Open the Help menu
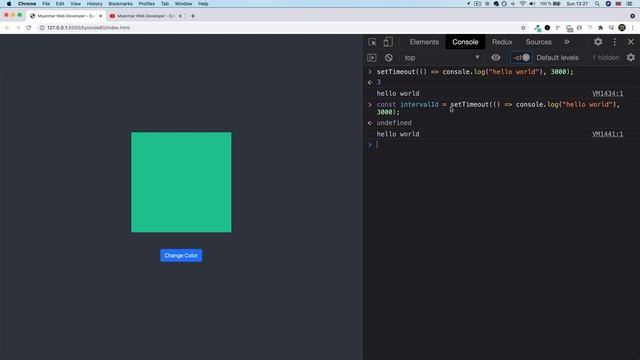This screenshot has height=360, width=640. (203, 4)
